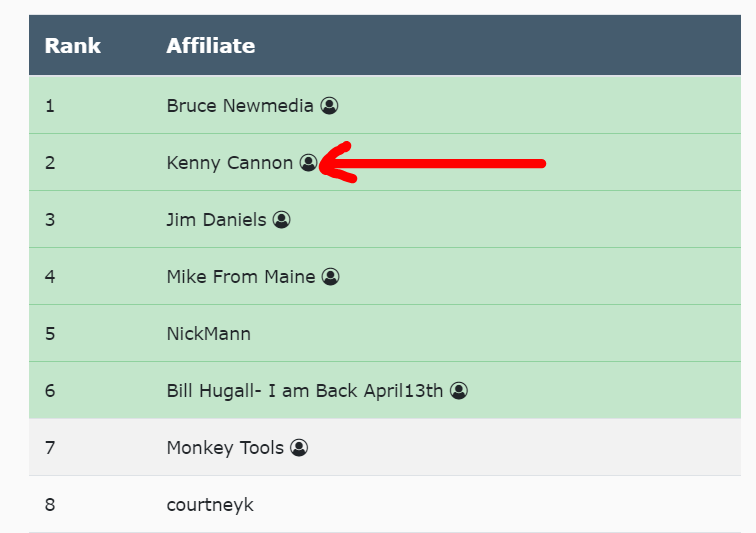Select the NickMann affiliate name
Image resolution: width=756 pixels, height=533 pixels.
[x=209, y=333]
